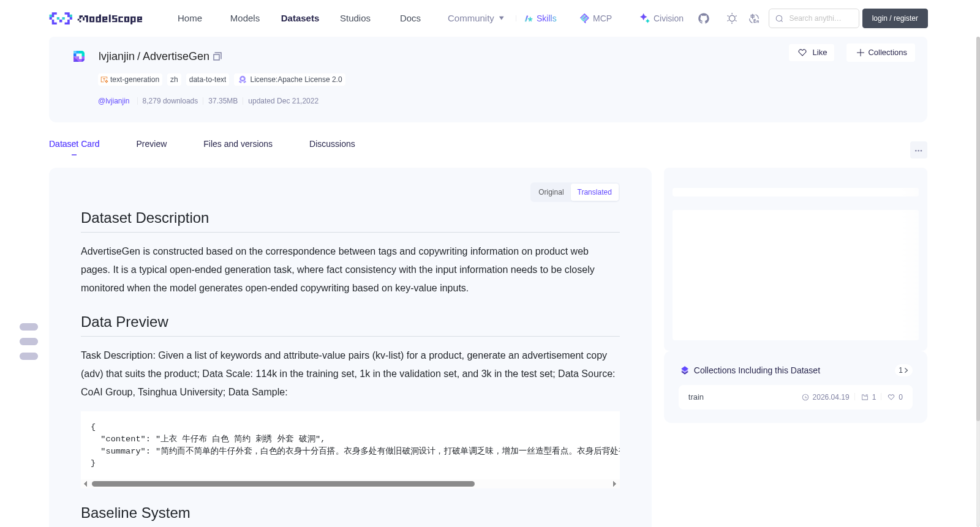Click the clock icon beside 2026.04.19

805,397
